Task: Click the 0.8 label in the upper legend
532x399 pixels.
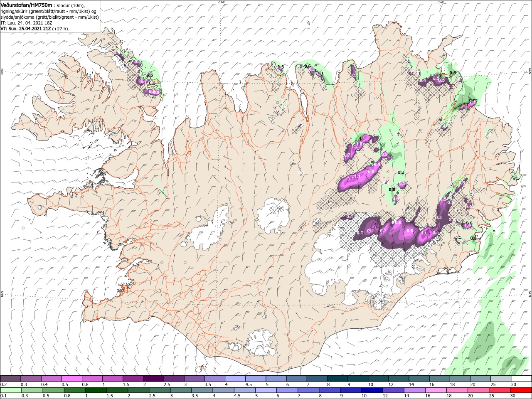Action: click(85, 384)
